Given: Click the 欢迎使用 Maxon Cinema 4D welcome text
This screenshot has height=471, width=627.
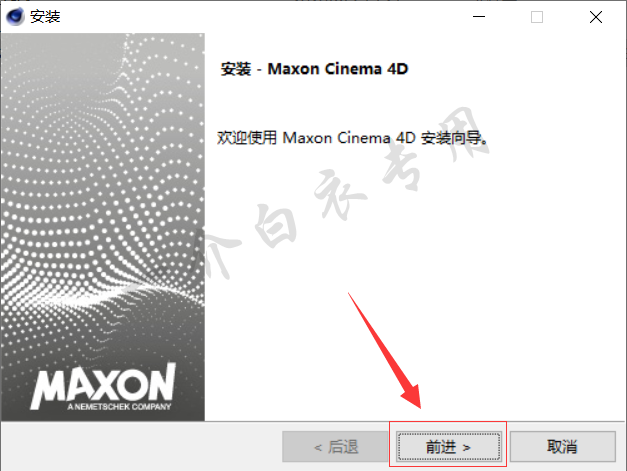Looking at the screenshot, I should pos(352,138).
